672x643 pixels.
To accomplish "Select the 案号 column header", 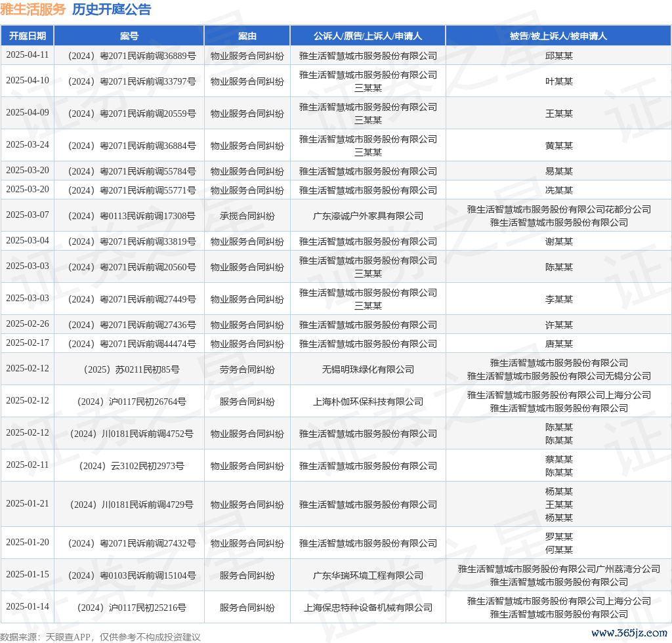I will tap(129, 36).
